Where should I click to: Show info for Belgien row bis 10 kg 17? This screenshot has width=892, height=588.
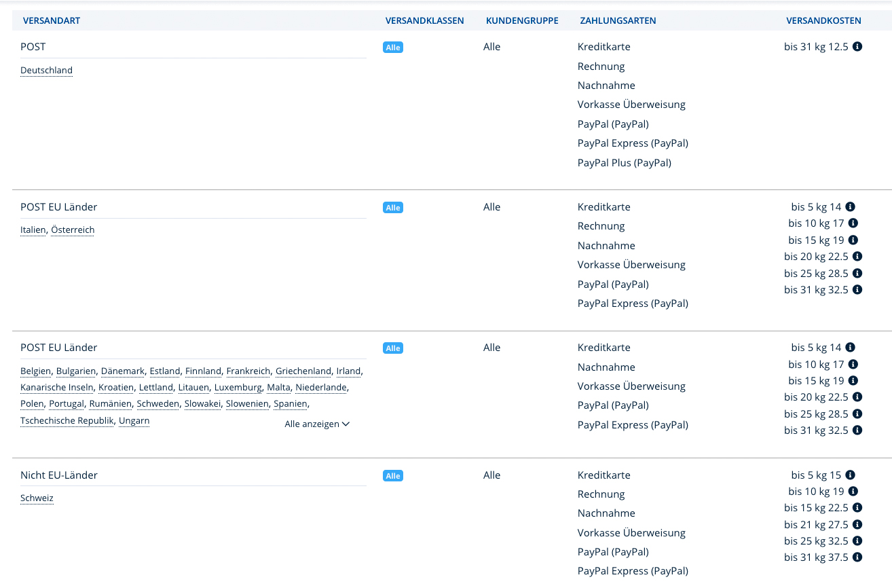[x=853, y=365]
